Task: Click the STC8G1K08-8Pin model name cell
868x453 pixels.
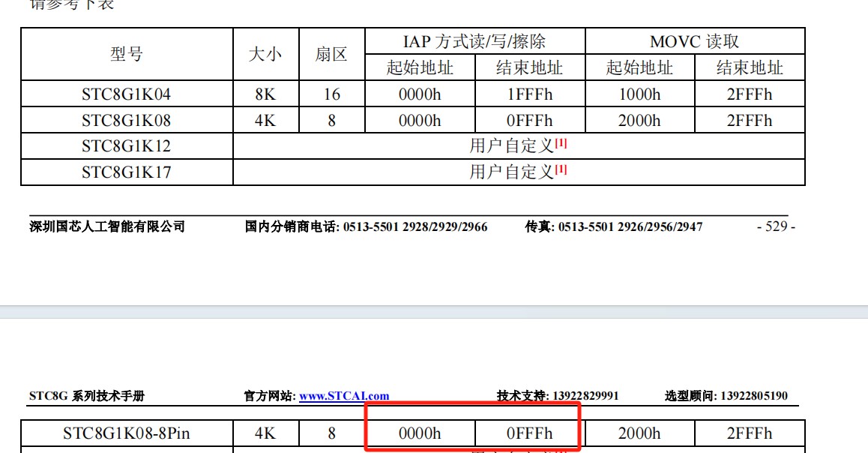Action: coord(126,433)
